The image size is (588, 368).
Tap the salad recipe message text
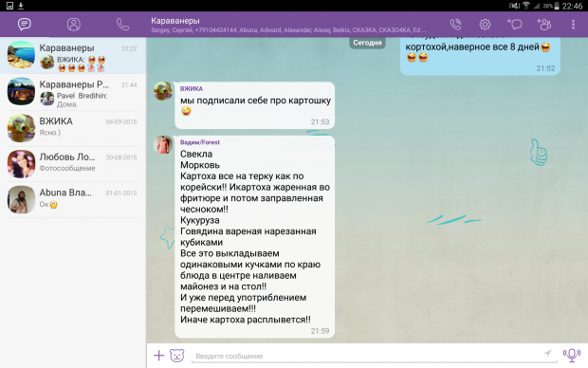pyautogui.click(x=255, y=237)
